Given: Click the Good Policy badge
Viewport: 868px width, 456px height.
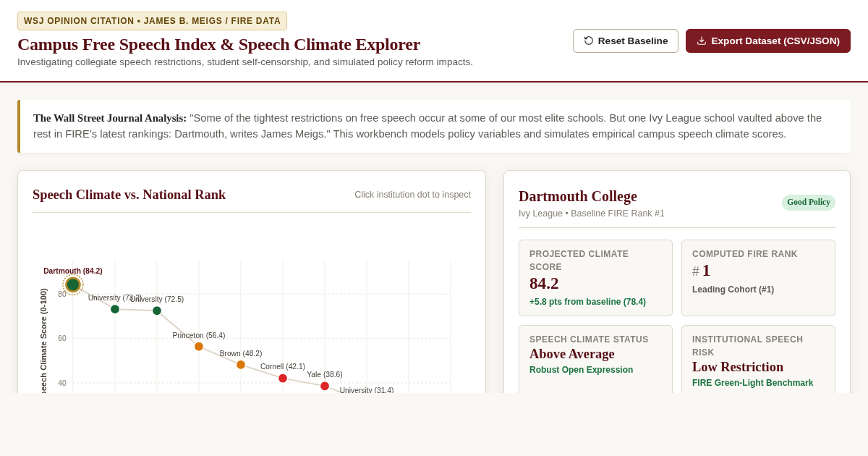Looking at the screenshot, I should coord(809,203).
